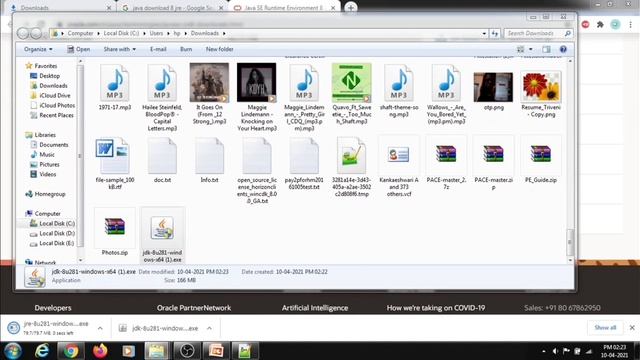Select shaft-theme-song.mp3 file
The image size is (640, 360).
[399, 83]
